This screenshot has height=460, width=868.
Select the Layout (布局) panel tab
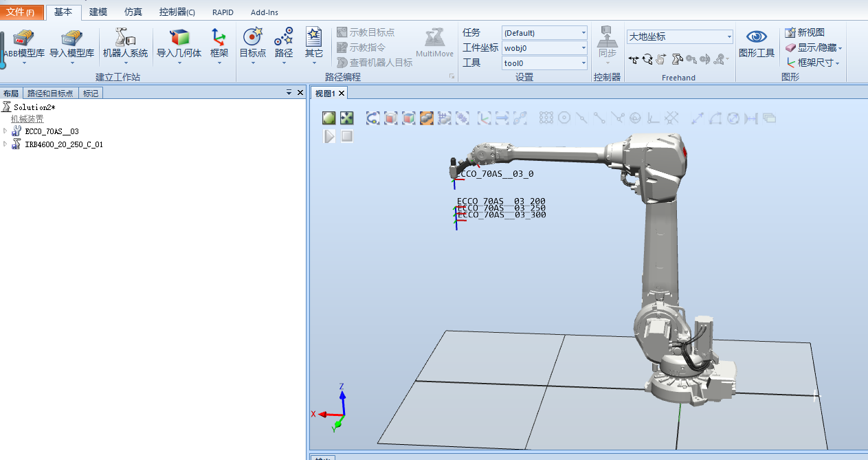pos(11,94)
